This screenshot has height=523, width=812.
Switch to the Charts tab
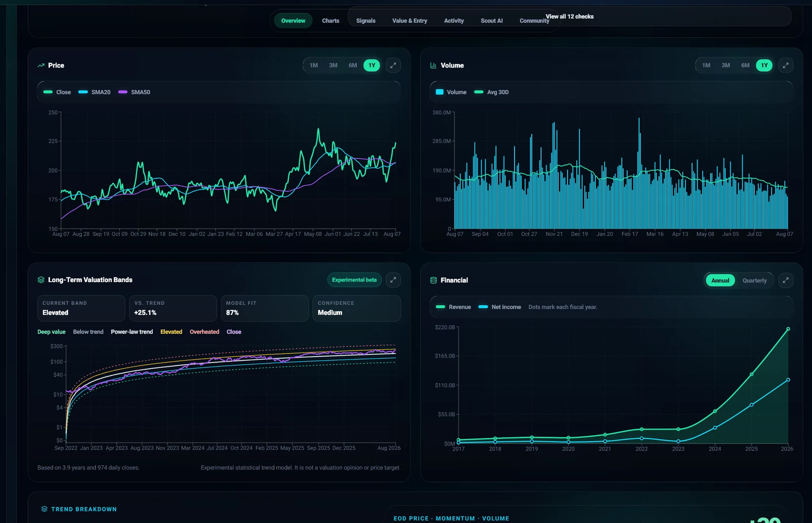pos(330,21)
